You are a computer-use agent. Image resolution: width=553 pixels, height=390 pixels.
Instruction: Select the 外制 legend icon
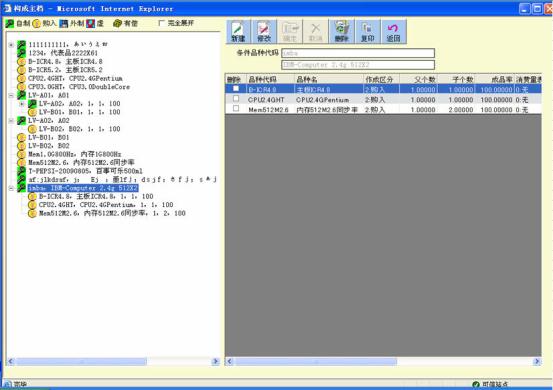(63, 24)
